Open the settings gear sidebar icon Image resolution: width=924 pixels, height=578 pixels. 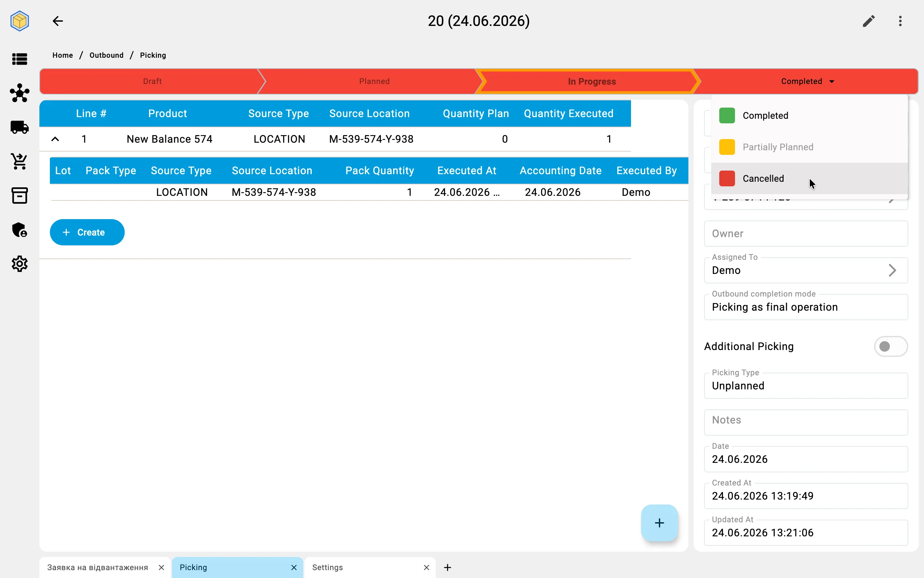click(x=19, y=264)
